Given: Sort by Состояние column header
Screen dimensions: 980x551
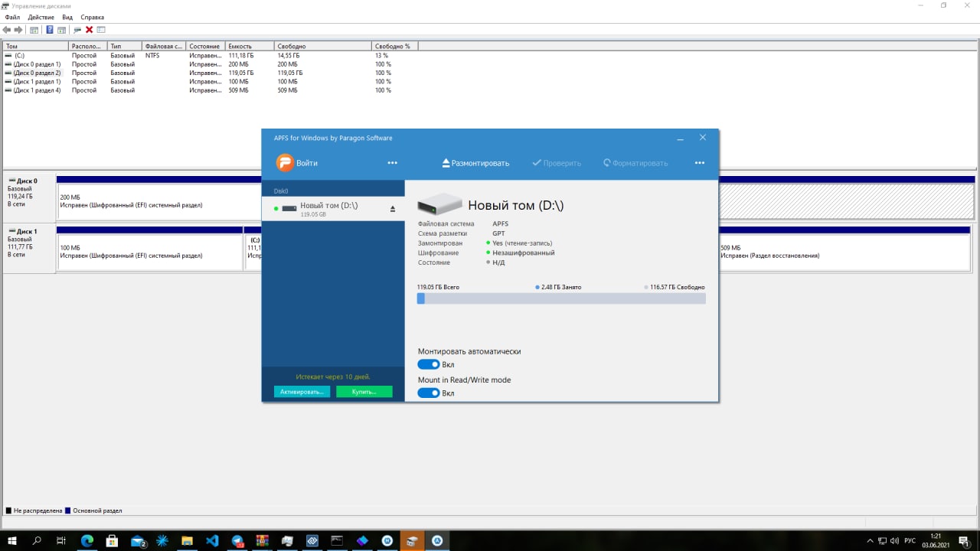Looking at the screenshot, I should [x=206, y=47].
